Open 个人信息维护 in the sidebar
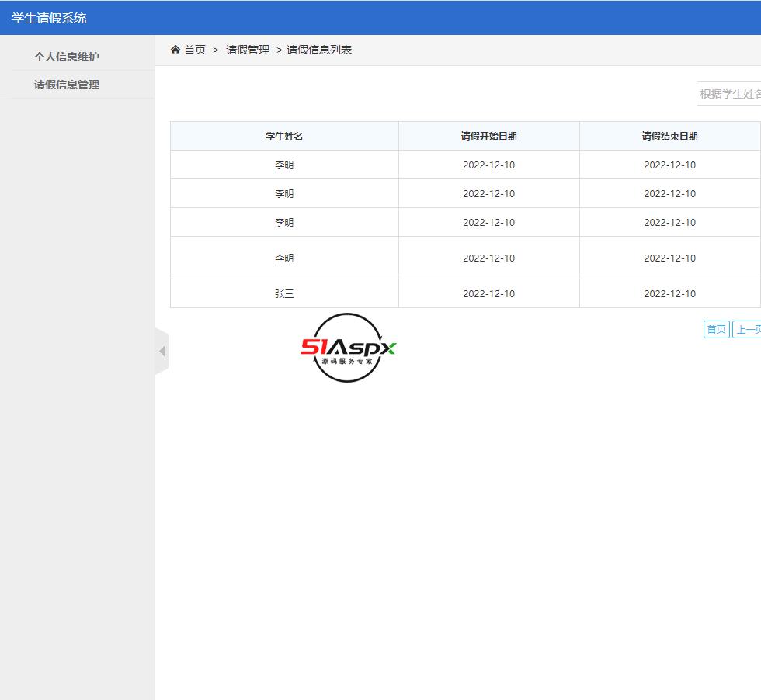The image size is (761, 700). click(67, 57)
